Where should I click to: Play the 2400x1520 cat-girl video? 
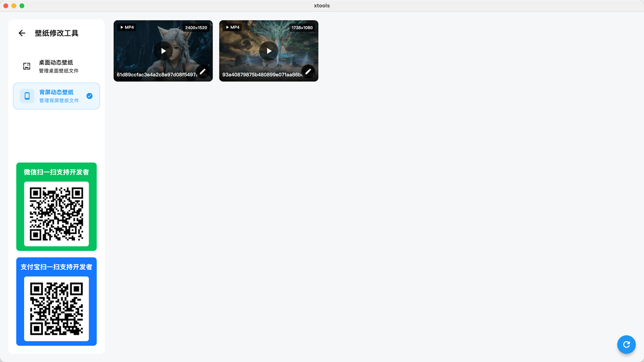pos(163,51)
